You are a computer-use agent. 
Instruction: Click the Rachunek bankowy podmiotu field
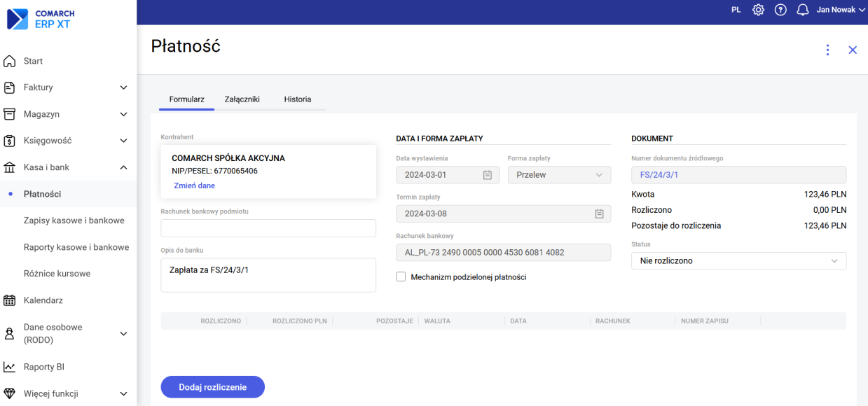tap(268, 228)
